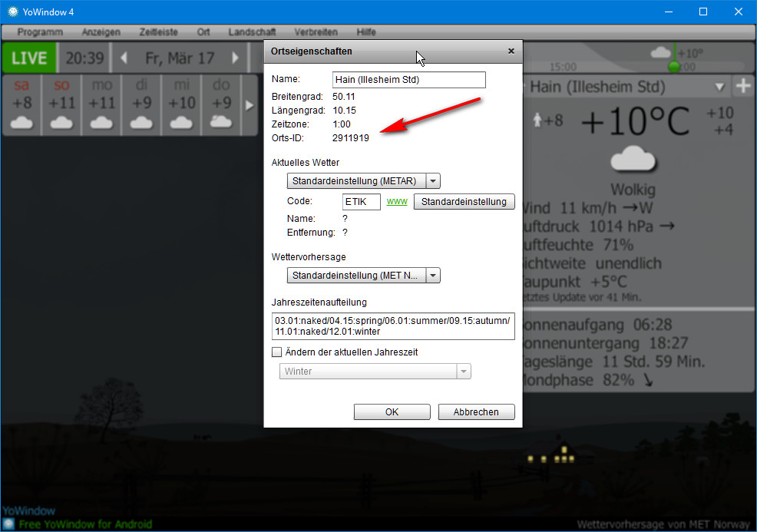The width and height of the screenshot is (757, 532).
Task: Open the Zeitleiste menu
Action: click(x=158, y=32)
